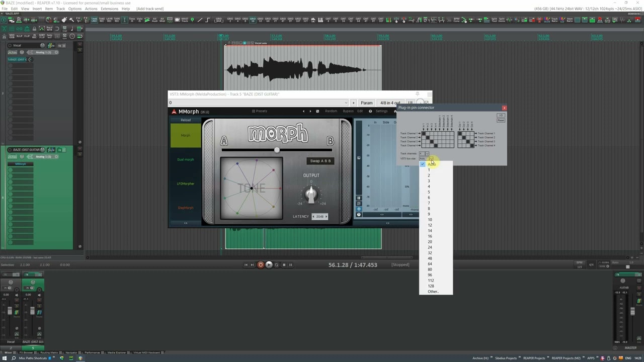Screen dimensions: 644x362
Task: Click the MMorph meter pause icon
Action: [x=359, y=198]
